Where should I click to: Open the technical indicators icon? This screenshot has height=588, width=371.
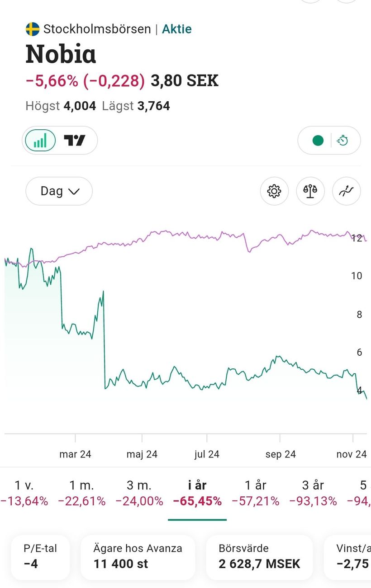pyautogui.click(x=346, y=191)
